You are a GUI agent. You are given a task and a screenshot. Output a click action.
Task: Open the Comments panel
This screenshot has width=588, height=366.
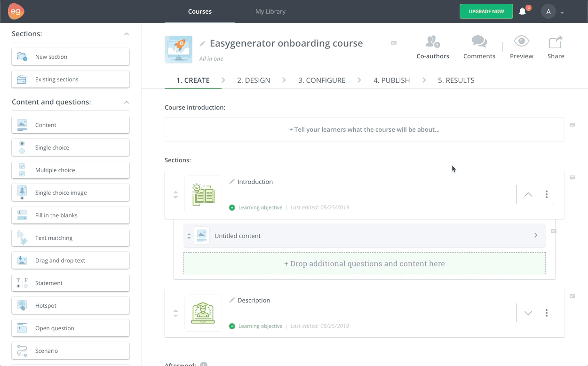(x=479, y=48)
